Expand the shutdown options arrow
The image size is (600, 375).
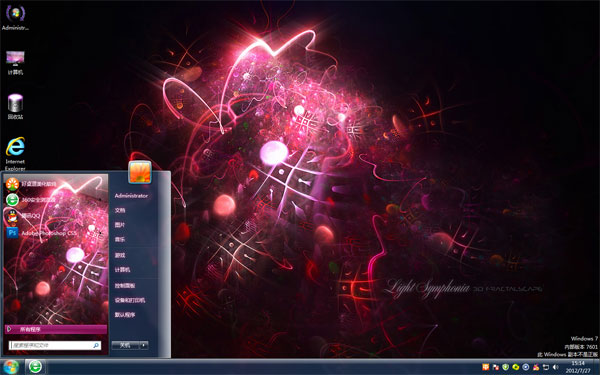[x=144, y=345]
